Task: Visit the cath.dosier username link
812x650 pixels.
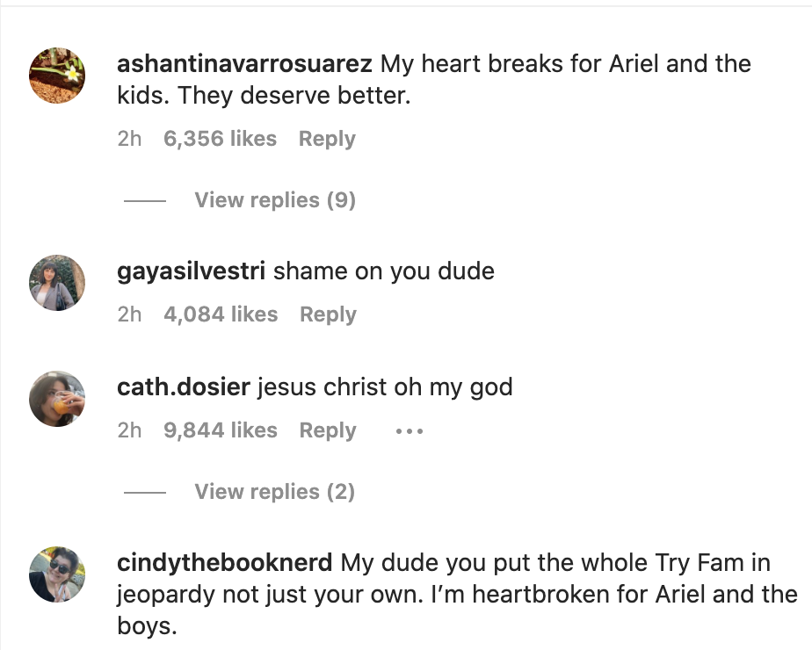Action: 183,387
